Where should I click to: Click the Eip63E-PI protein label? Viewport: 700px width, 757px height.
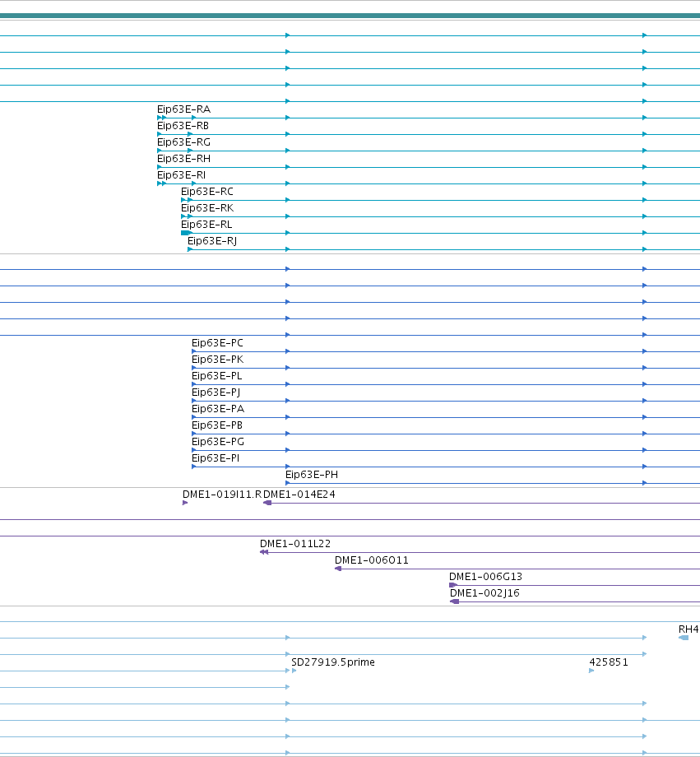216,458
